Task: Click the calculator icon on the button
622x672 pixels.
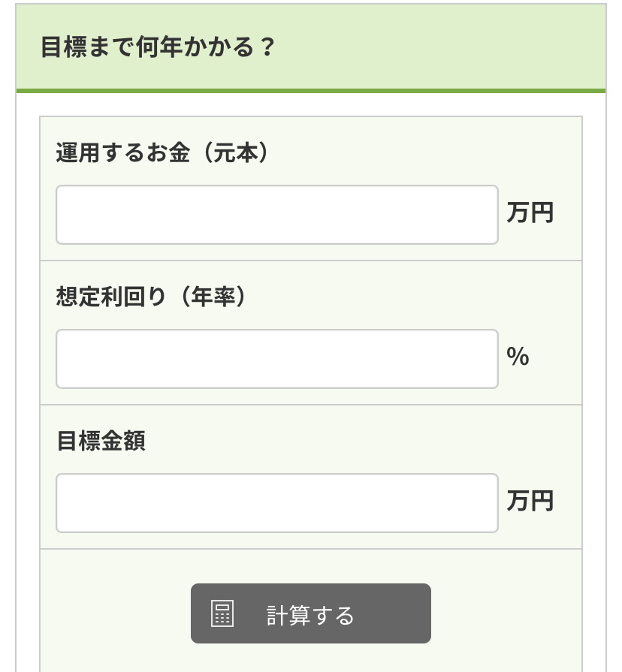Action: click(x=222, y=613)
